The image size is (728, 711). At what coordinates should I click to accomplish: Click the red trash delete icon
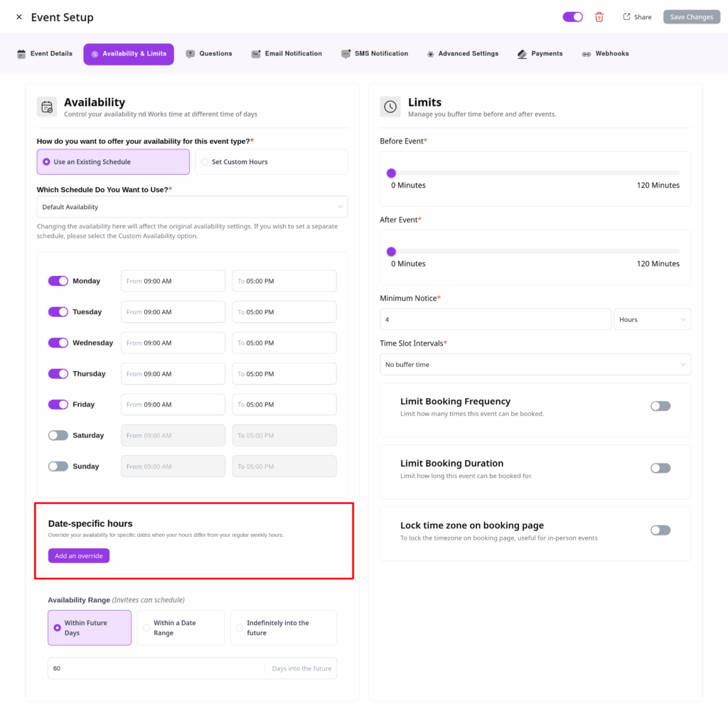(x=599, y=17)
